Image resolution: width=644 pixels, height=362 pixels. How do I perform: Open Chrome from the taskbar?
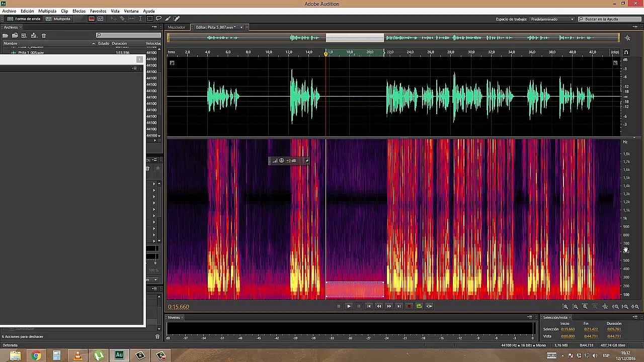pos(36,356)
